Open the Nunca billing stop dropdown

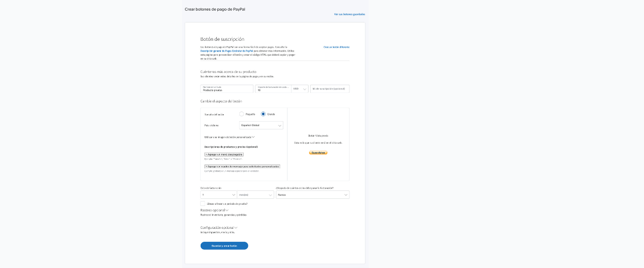(x=312, y=195)
